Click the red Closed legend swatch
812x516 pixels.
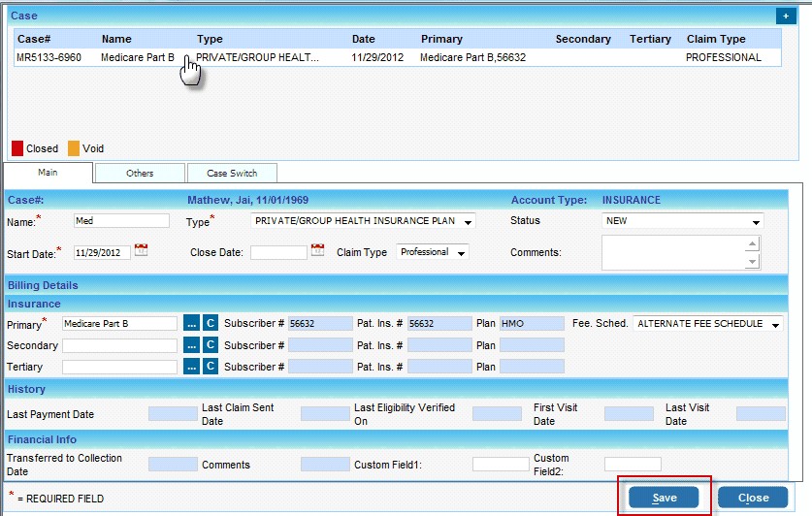[17, 148]
